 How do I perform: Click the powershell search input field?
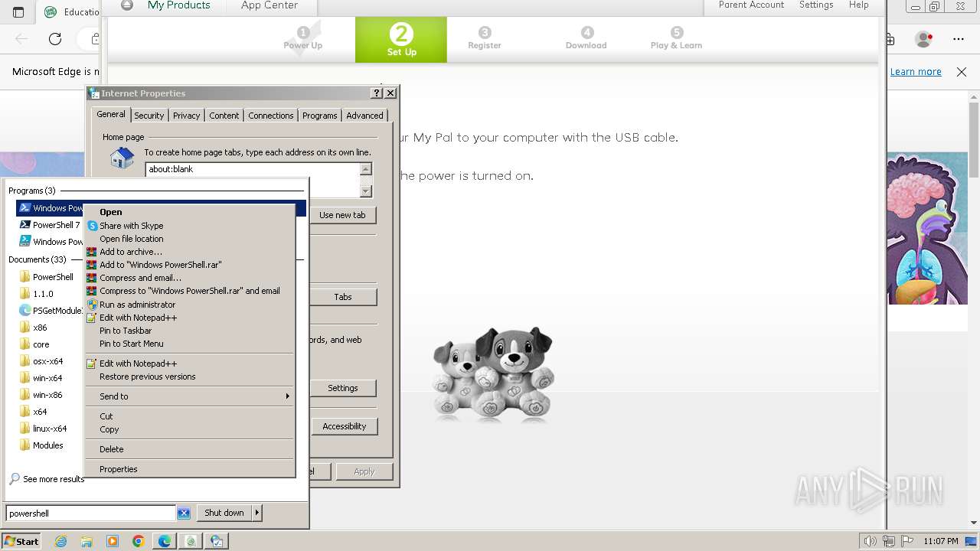point(90,514)
